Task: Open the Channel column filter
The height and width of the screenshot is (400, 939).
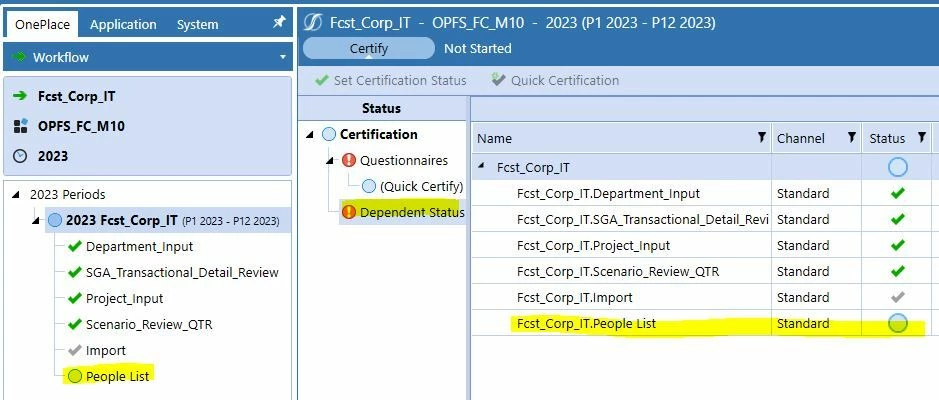Action: point(851,138)
